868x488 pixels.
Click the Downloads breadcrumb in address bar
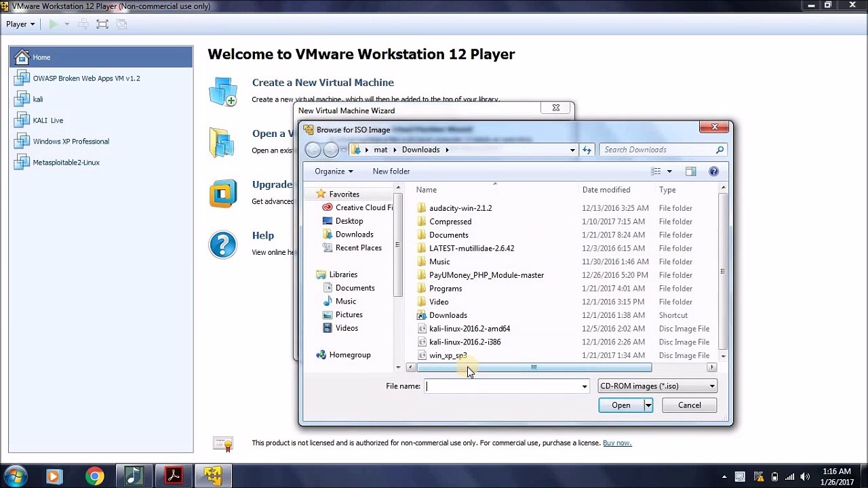pos(420,150)
